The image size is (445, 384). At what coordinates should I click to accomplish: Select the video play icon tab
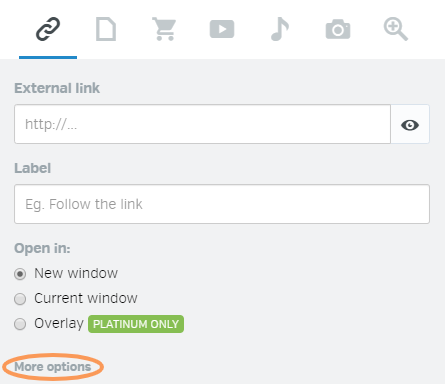pos(222,29)
